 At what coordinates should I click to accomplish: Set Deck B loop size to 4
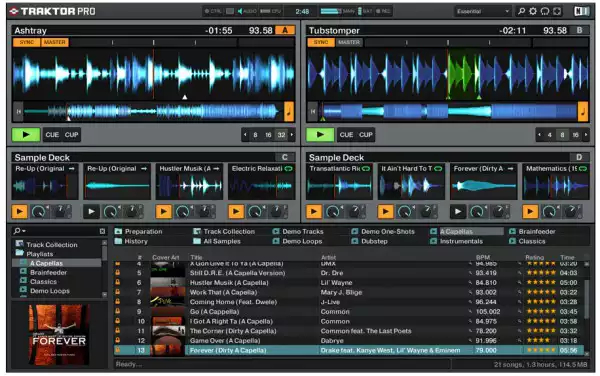(549, 135)
